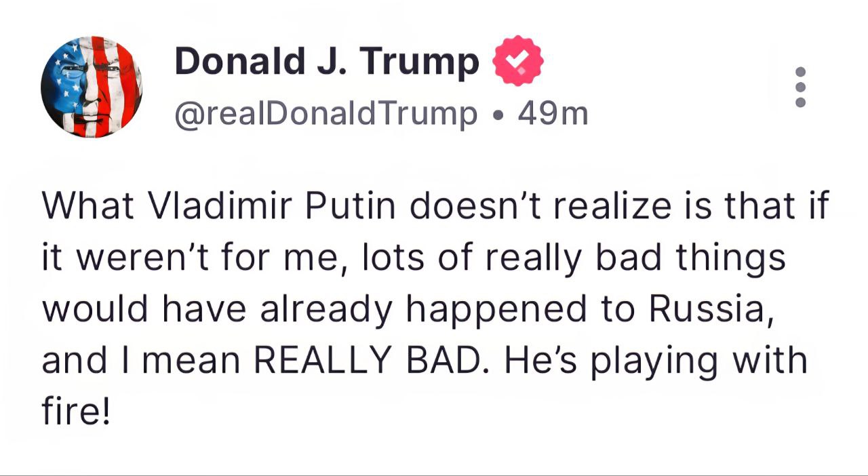
Task: Click the word "fire!" on the last line
Action: coord(75,412)
